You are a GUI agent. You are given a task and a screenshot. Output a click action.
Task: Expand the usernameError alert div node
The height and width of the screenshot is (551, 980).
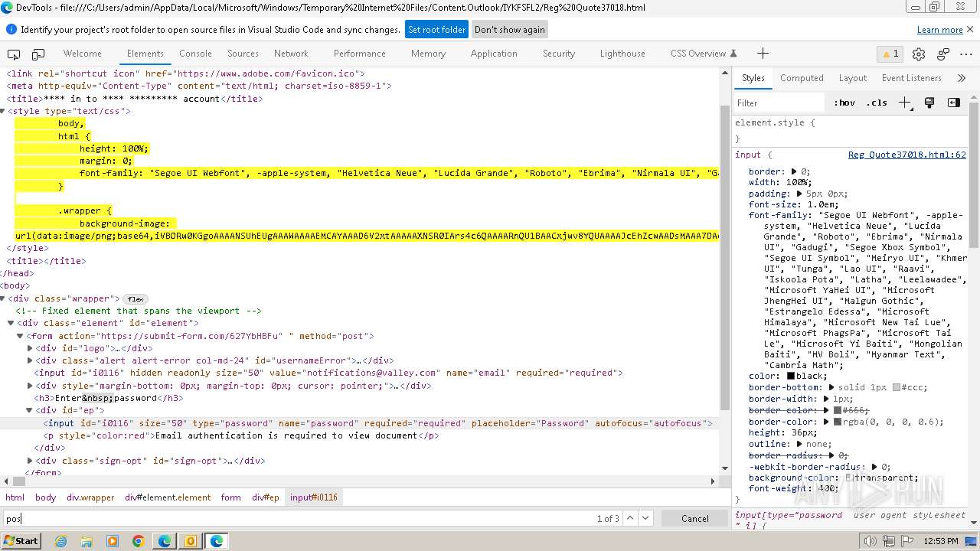pos(30,361)
